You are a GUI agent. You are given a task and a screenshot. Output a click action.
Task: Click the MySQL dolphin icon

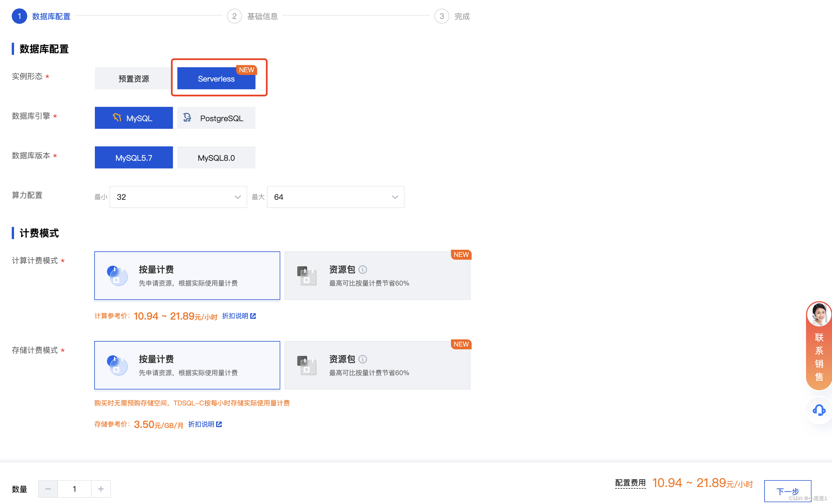point(117,117)
